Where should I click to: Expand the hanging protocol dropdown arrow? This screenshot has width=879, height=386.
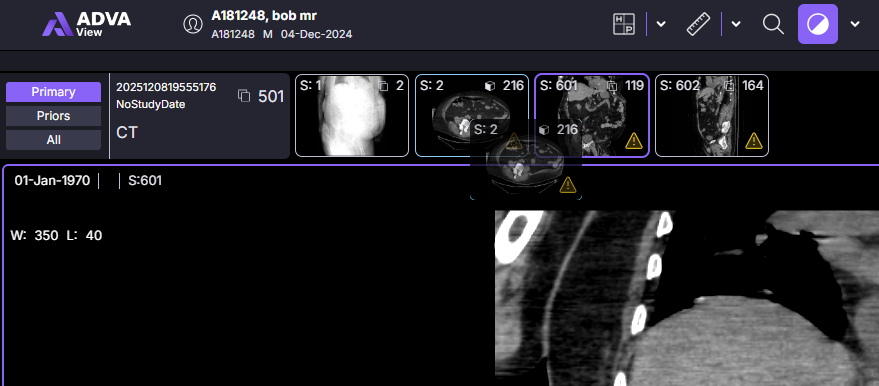(x=661, y=24)
